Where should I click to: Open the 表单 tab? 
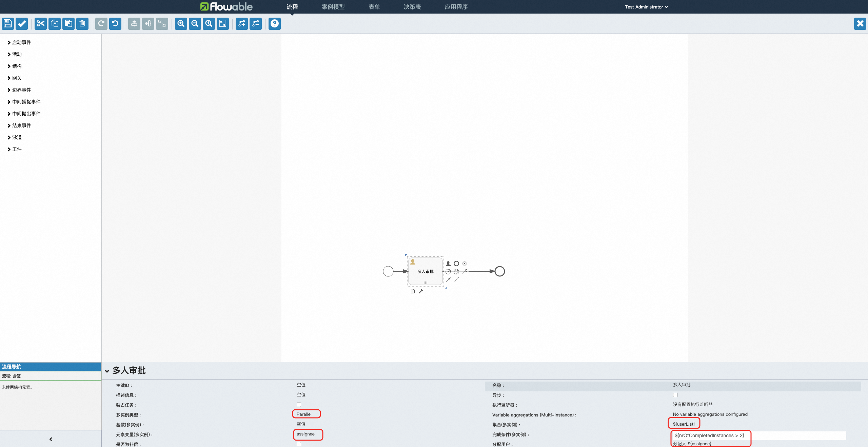click(x=374, y=7)
